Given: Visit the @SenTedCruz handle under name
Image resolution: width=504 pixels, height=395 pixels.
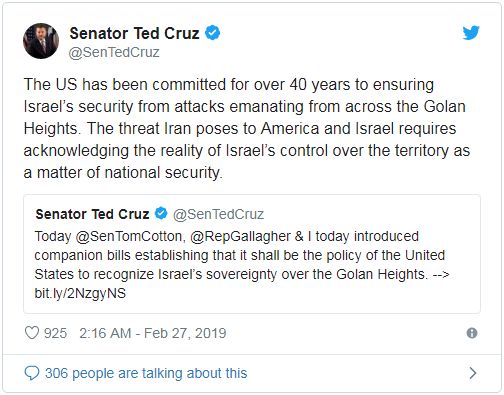Looking at the screenshot, I should point(114,52).
